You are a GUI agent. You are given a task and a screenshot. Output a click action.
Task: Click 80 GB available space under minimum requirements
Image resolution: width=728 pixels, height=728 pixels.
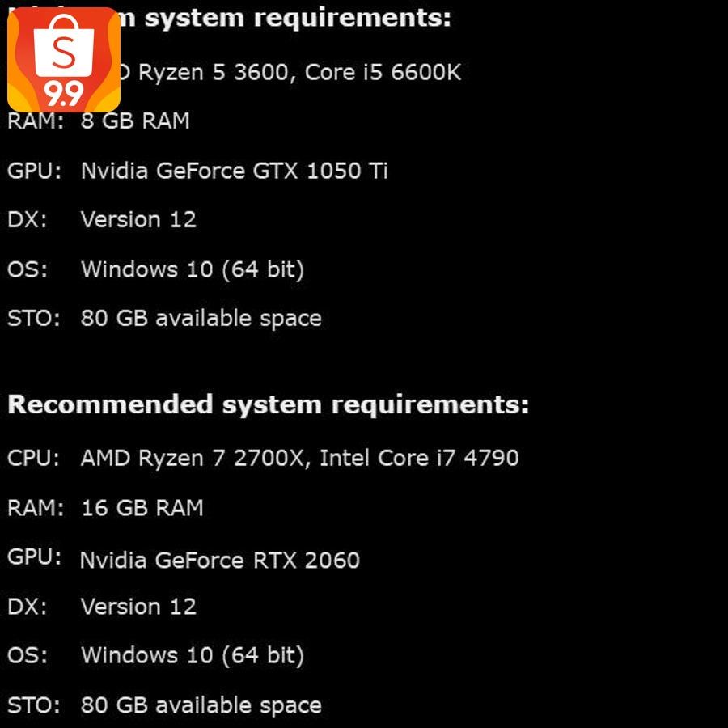(201, 319)
